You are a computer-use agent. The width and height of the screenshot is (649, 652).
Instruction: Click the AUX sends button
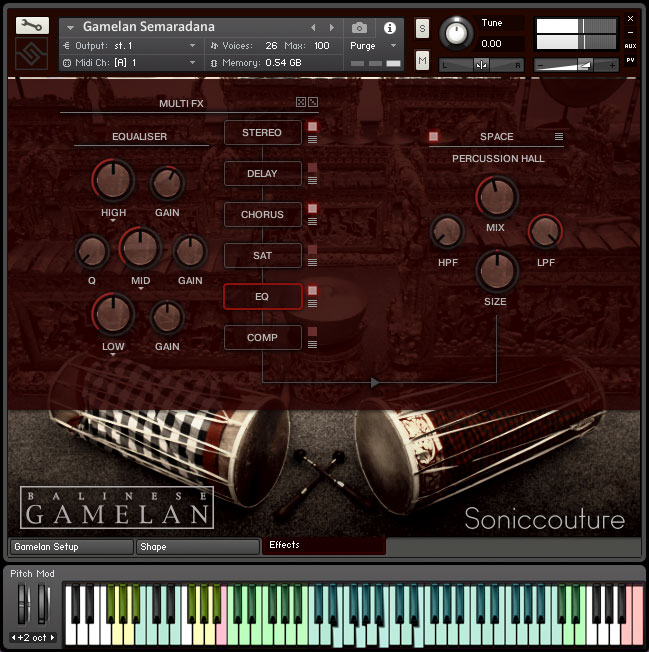[x=630, y=46]
